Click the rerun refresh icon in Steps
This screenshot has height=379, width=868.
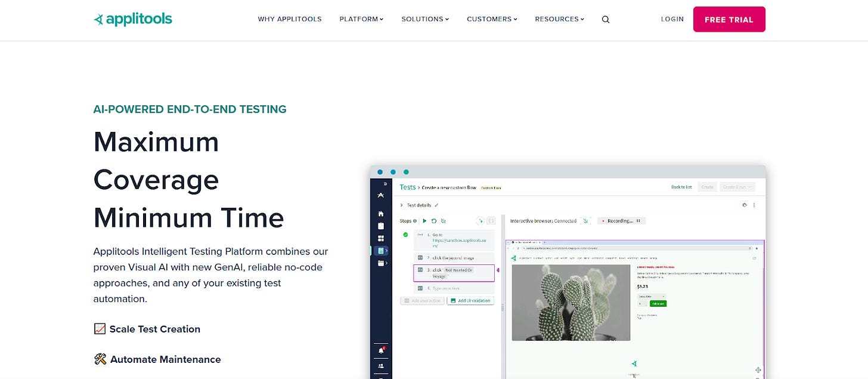point(434,221)
